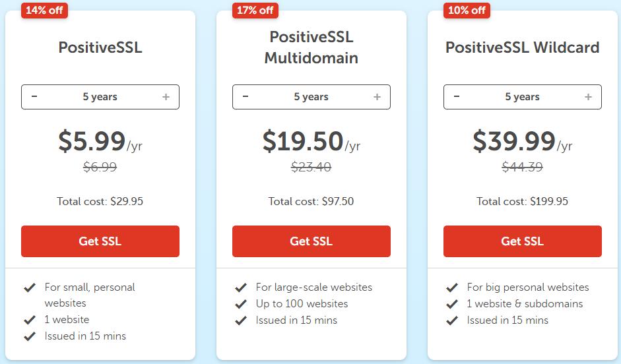Click checkmark beside 'For big personal websites'
Image resolution: width=621 pixels, height=364 pixels.
point(452,288)
